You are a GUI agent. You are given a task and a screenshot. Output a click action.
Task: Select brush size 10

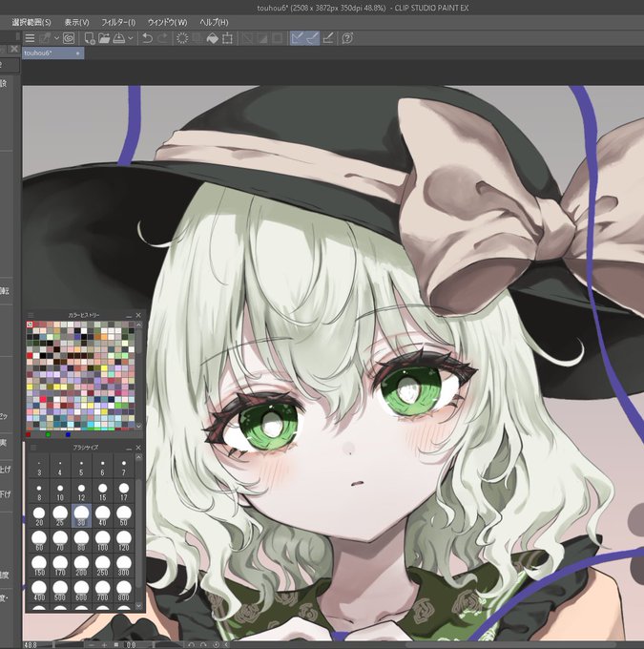pyautogui.click(x=60, y=491)
